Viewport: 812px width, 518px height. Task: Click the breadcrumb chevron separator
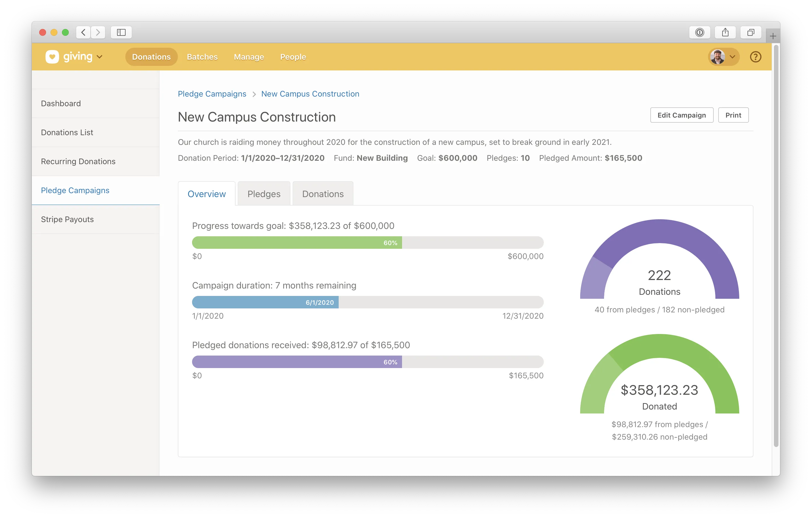point(254,94)
